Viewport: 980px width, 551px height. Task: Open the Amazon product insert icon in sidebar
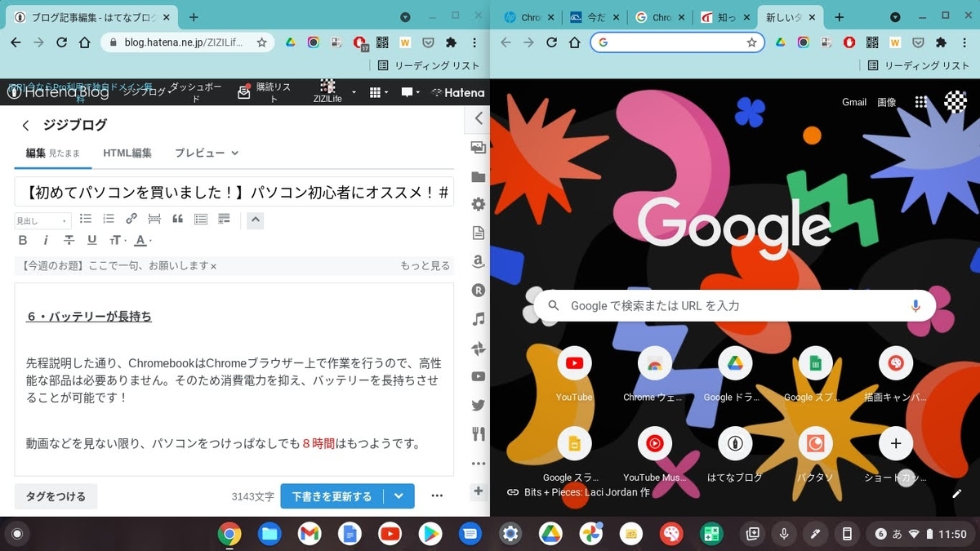pos(479,261)
